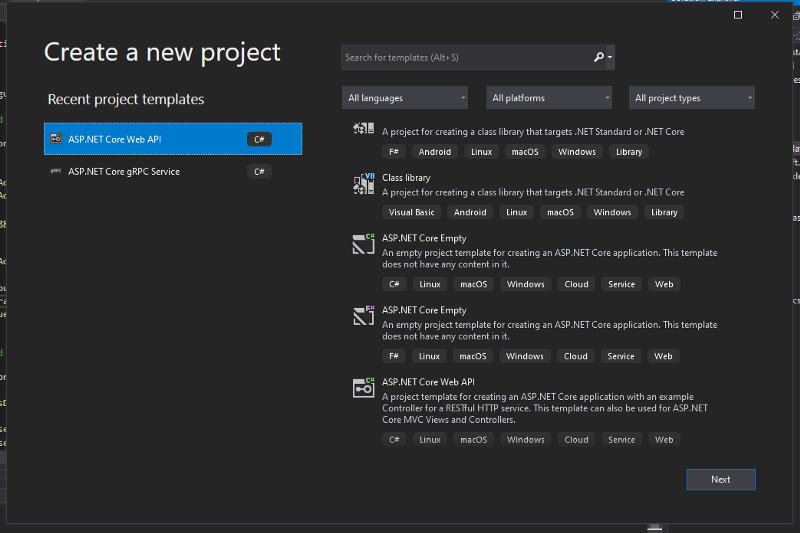Click the F# class library template icon
The image size is (800, 533).
(363, 130)
